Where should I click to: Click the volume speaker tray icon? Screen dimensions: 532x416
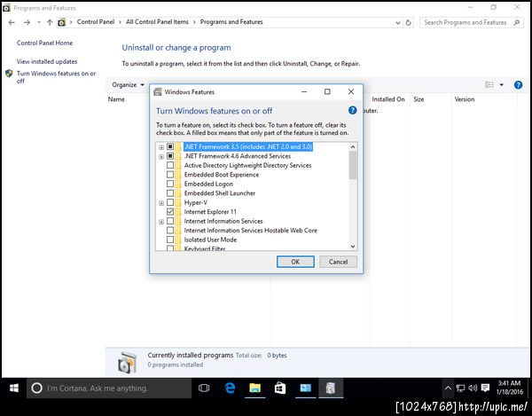pyautogui.click(x=473, y=388)
